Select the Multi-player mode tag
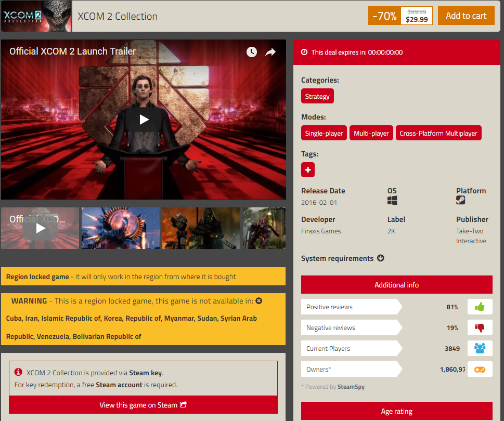 (x=371, y=133)
